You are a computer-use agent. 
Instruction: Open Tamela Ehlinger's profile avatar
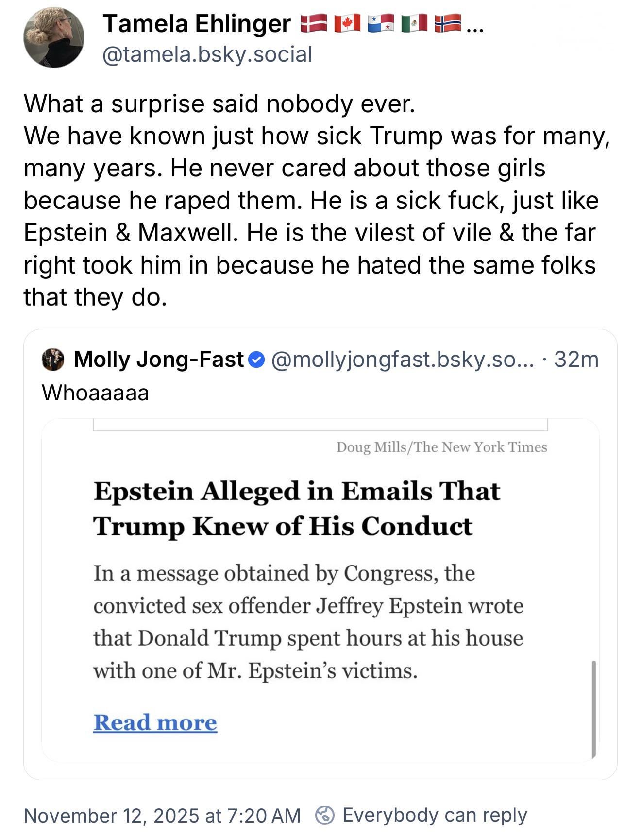click(54, 37)
